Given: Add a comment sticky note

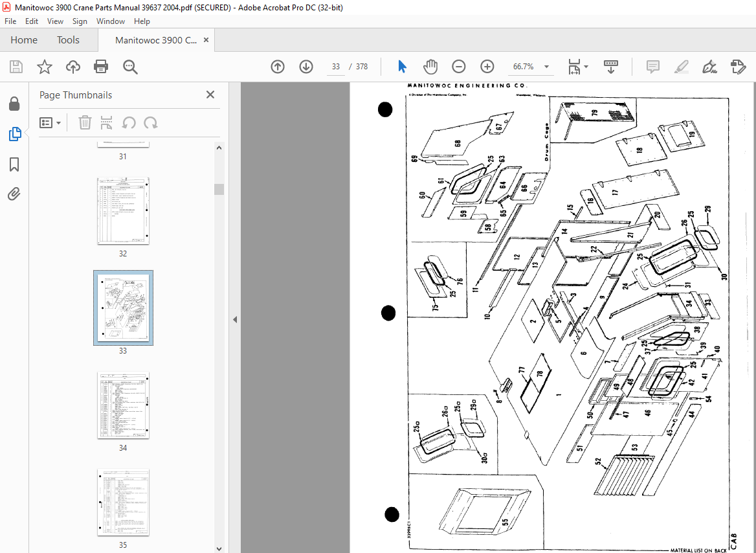Looking at the screenshot, I should [x=653, y=67].
